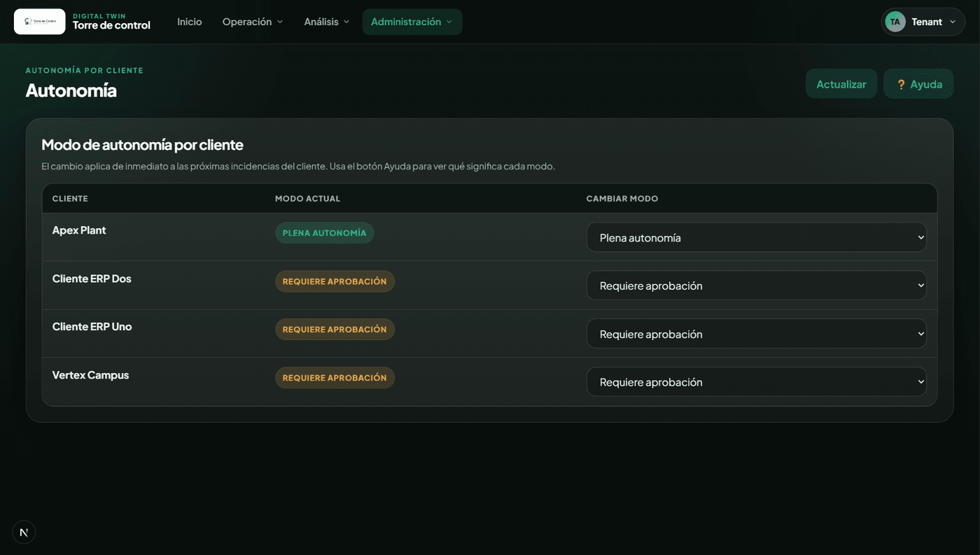This screenshot has width=980, height=555.
Task: Click the Requiere aprobación badge for Vertex Campus
Action: pos(335,378)
